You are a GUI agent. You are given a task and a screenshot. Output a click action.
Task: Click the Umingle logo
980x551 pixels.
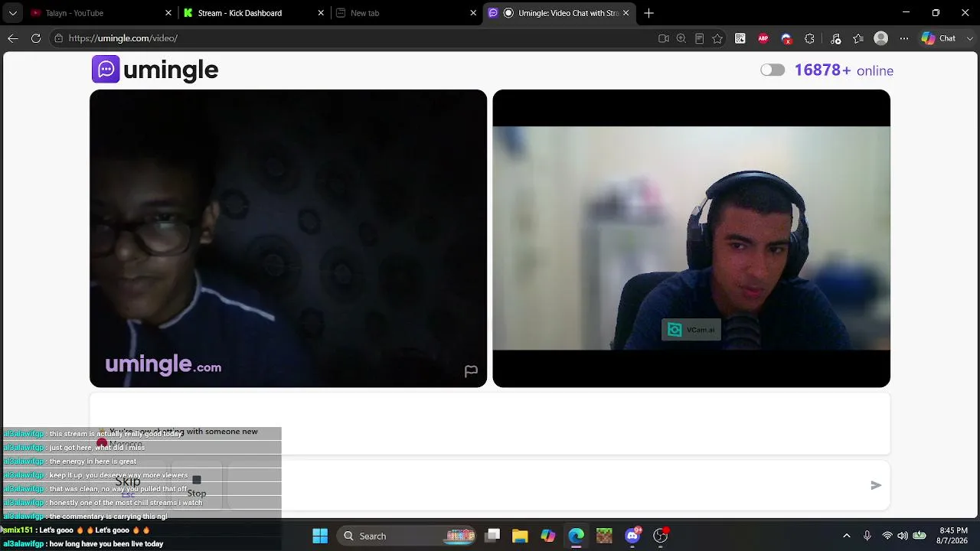(x=155, y=70)
